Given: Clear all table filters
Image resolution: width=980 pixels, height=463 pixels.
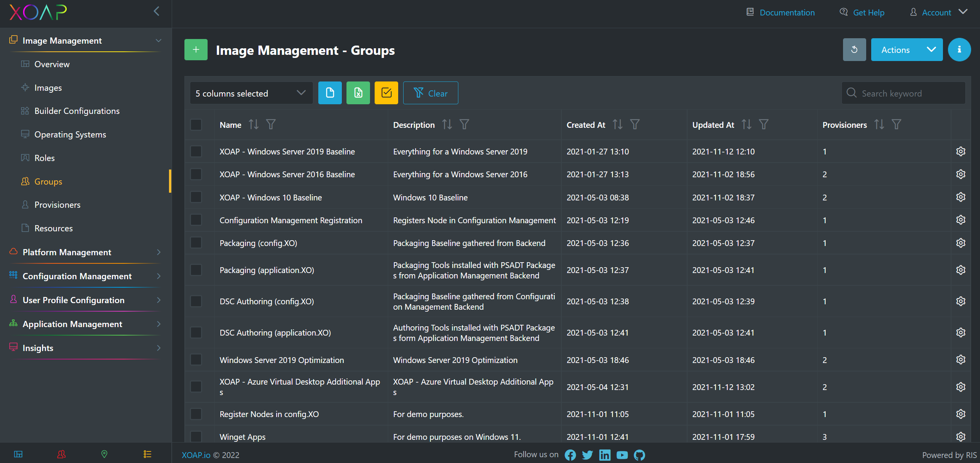Looking at the screenshot, I should (431, 93).
